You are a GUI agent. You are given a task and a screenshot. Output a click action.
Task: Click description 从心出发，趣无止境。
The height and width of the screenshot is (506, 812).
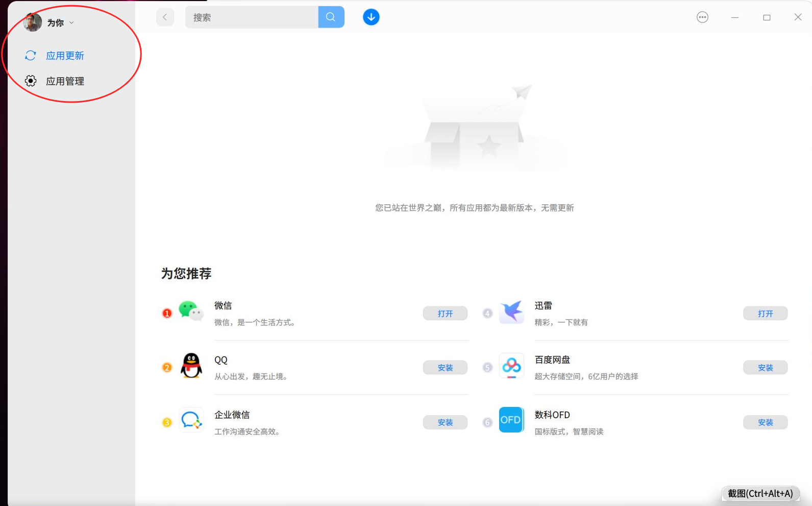pyautogui.click(x=253, y=377)
